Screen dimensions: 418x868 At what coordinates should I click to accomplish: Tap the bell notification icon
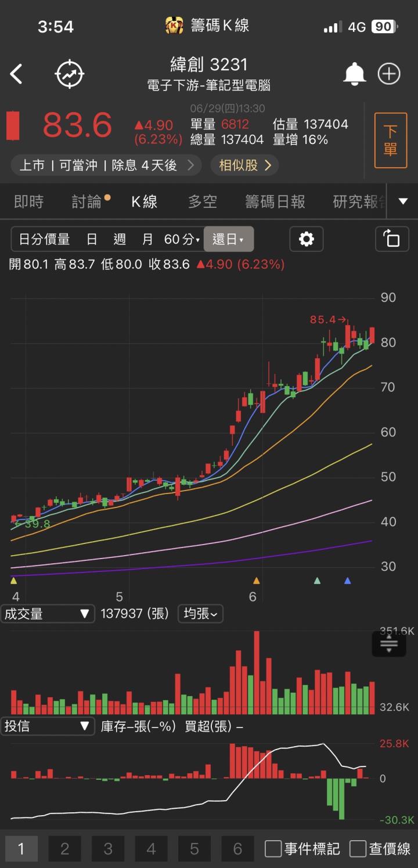[354, 74]
